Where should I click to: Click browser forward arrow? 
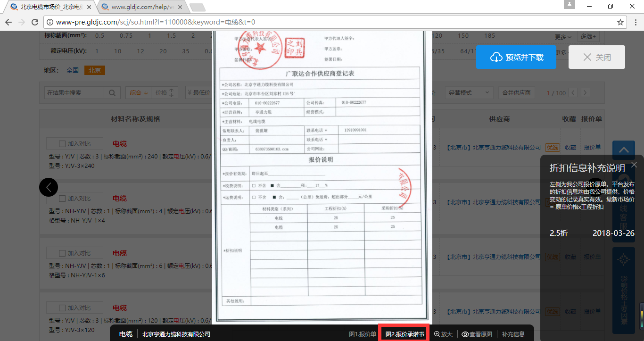point(22,22)
